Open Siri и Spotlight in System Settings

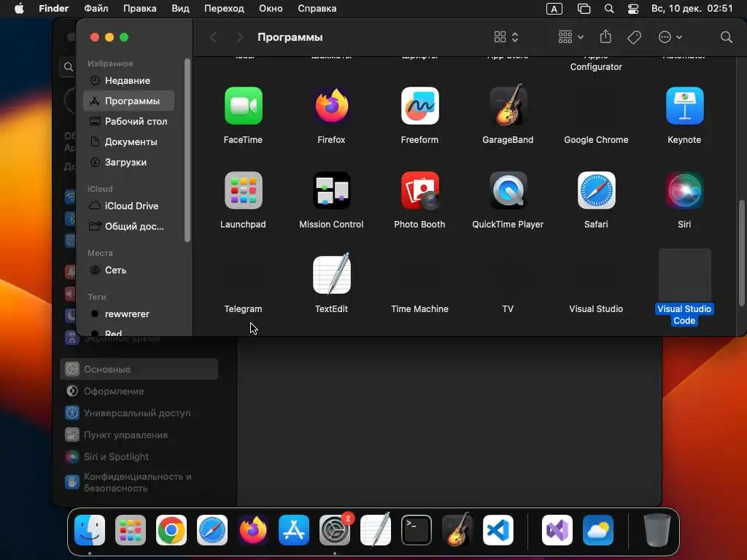(139, 456)
